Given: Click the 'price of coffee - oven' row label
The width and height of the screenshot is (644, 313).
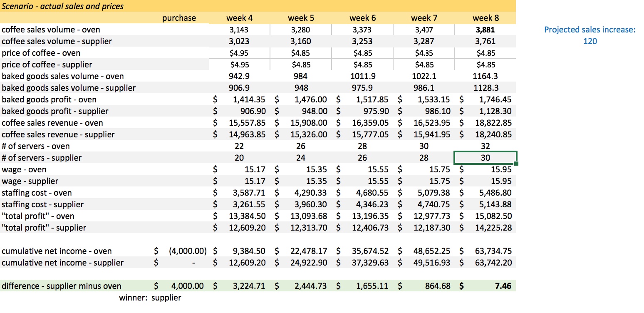Looking at the screenshot, I should [x=41, y=53].
